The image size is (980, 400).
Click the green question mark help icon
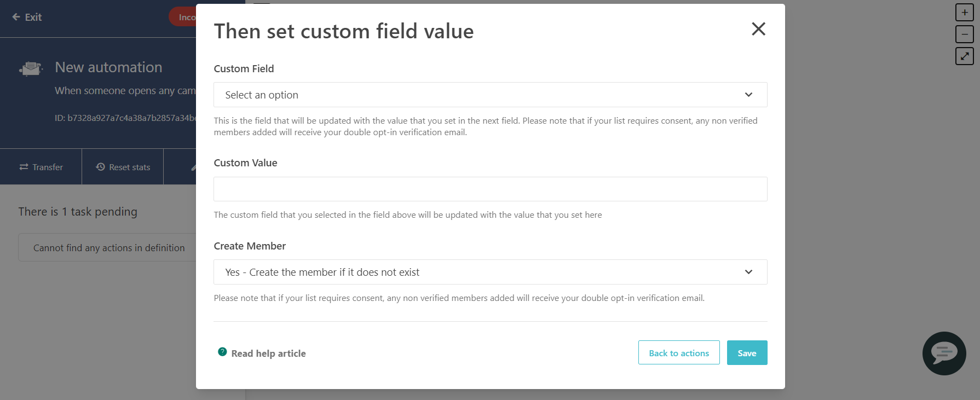(222, 352)
